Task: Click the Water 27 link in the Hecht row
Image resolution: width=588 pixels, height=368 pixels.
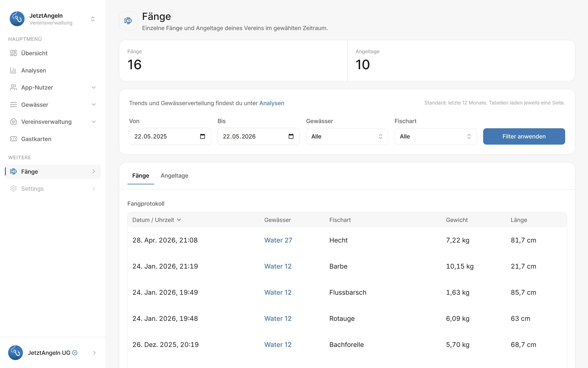Action: (278, 240)
